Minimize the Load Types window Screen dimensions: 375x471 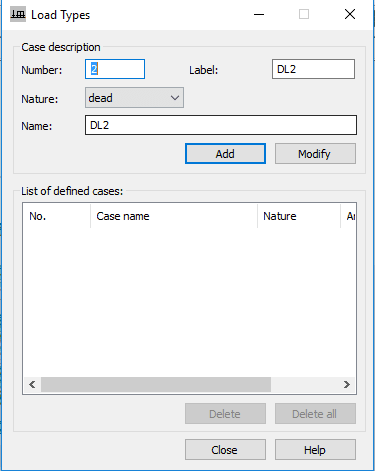(x=259, y=14)
